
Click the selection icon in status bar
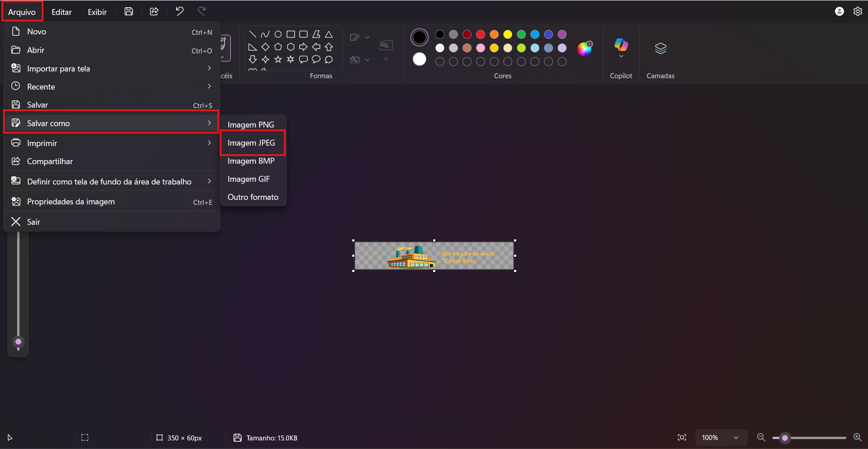click(x=85, y=438)
